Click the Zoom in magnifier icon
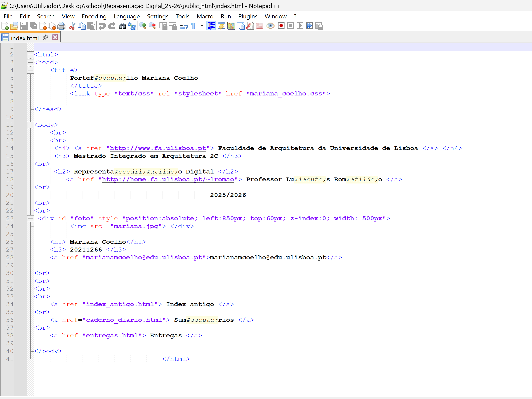 pos(143,25)
